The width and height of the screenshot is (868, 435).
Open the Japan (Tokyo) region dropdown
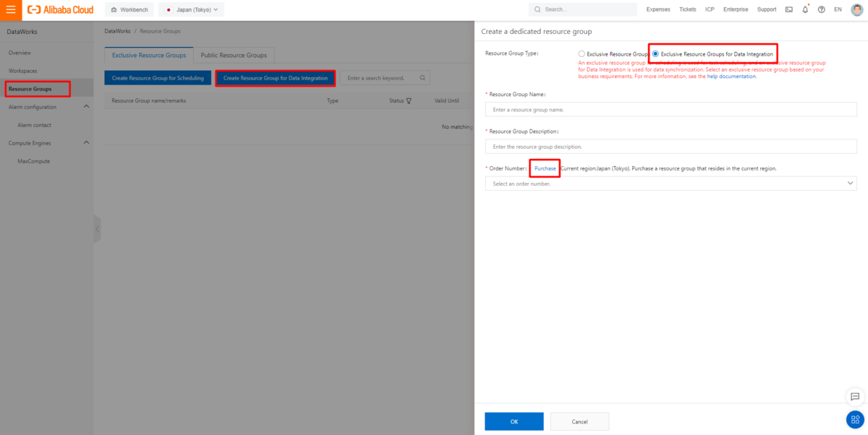click(x=191, y=9)
